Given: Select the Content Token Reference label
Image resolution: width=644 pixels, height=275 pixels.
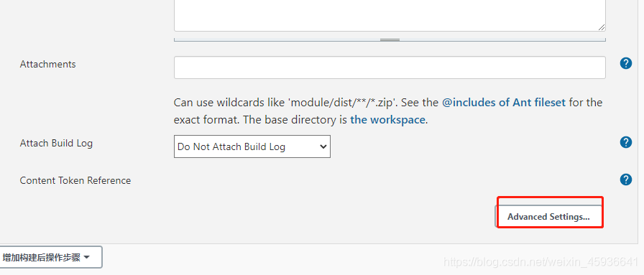Looking at the screenshot, I should tap(75, 181).
